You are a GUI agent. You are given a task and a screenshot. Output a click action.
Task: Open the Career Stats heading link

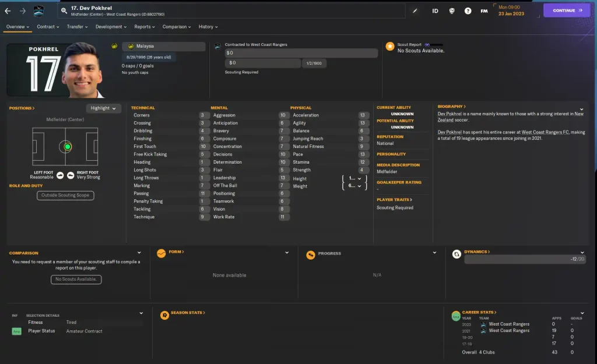tap(479, 312)
